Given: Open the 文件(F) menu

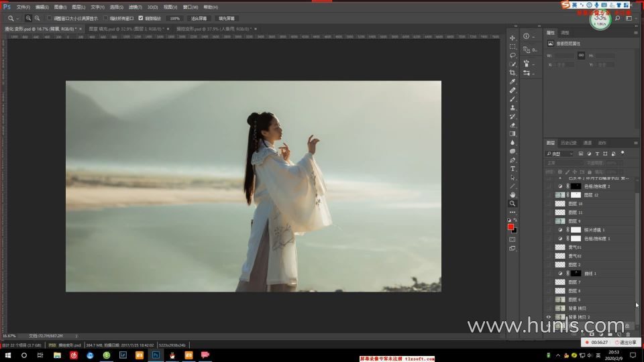Looking at the screenshot, I should click(23, 7).
